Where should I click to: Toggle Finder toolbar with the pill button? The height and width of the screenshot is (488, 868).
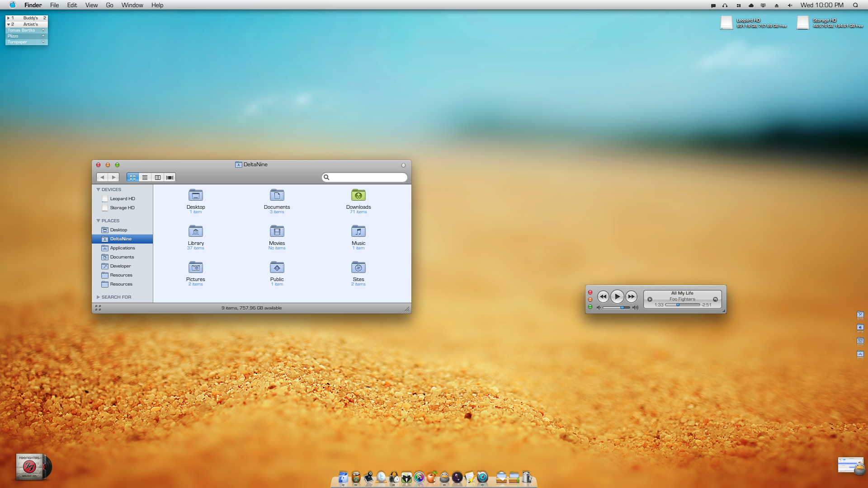[403, 165]
